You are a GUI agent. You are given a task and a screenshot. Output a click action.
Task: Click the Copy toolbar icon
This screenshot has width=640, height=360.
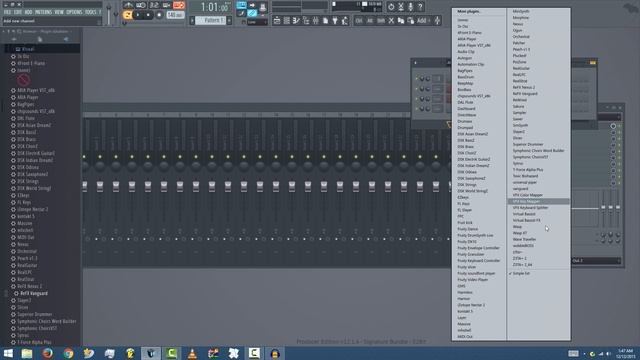tap(401, 20)
